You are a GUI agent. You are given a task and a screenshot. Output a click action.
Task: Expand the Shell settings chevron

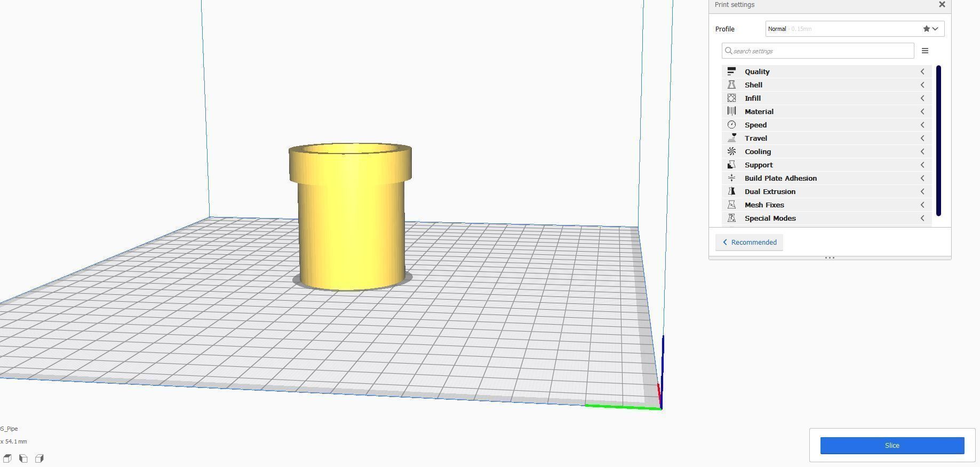pos(922,85)
